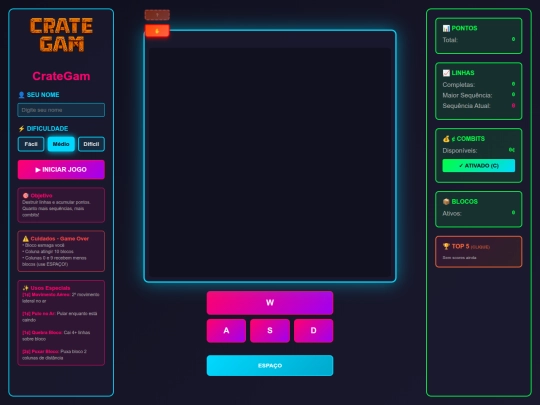Click the bar chart icon beside PONTOS

click(446, 28)
